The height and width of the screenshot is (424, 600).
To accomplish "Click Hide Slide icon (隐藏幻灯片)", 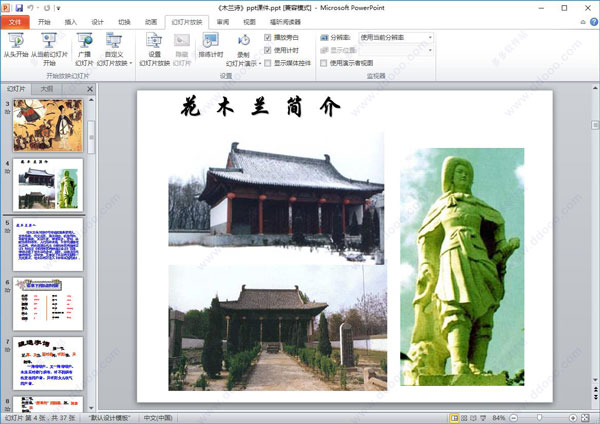I will [181, 49].
